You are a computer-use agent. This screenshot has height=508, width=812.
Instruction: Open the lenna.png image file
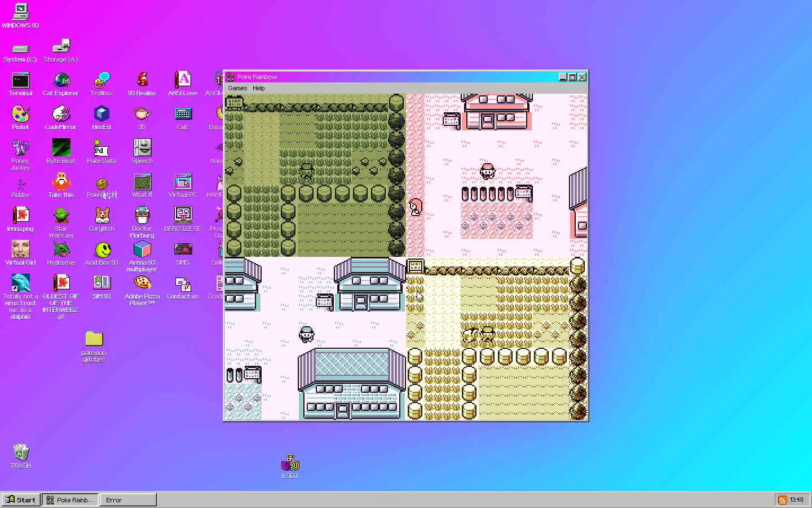click(x=20, y=220)
